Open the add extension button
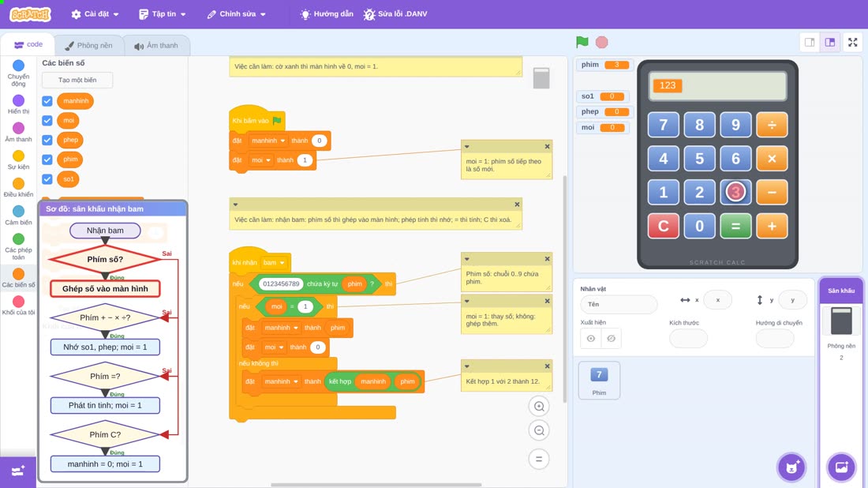Viewport: 868px width, 488px height. (17, 471)
